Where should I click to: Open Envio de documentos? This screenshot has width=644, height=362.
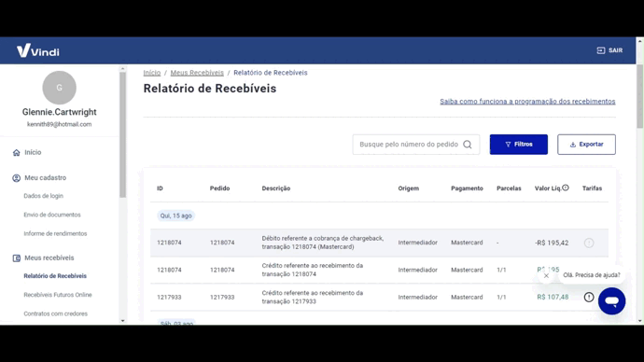tap(52, 215)
